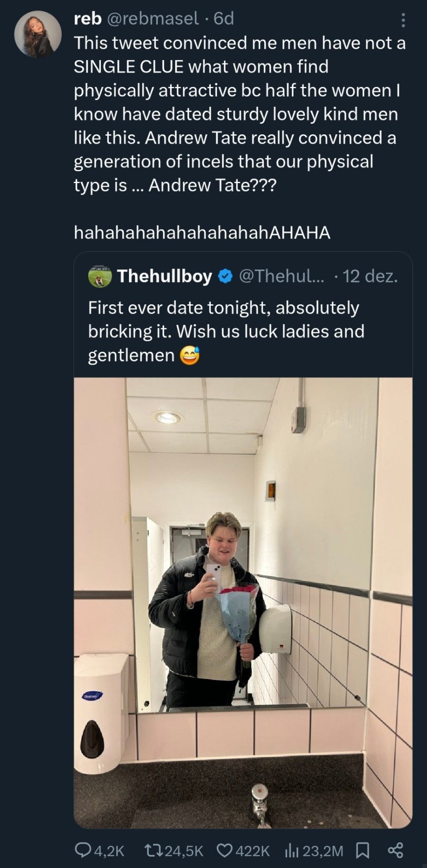Screen dimensions: 427x868
Task: Tap the retweet arrows icon
Action: pos(151,851)
